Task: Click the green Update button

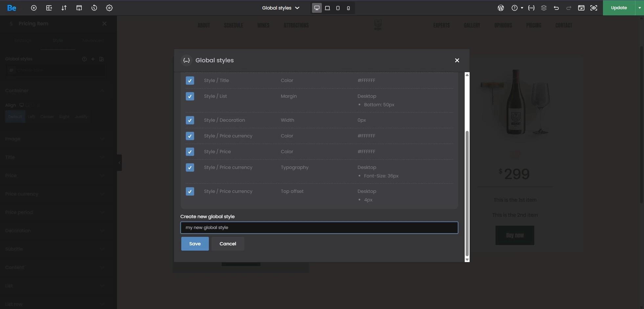Action: point(619,8)
